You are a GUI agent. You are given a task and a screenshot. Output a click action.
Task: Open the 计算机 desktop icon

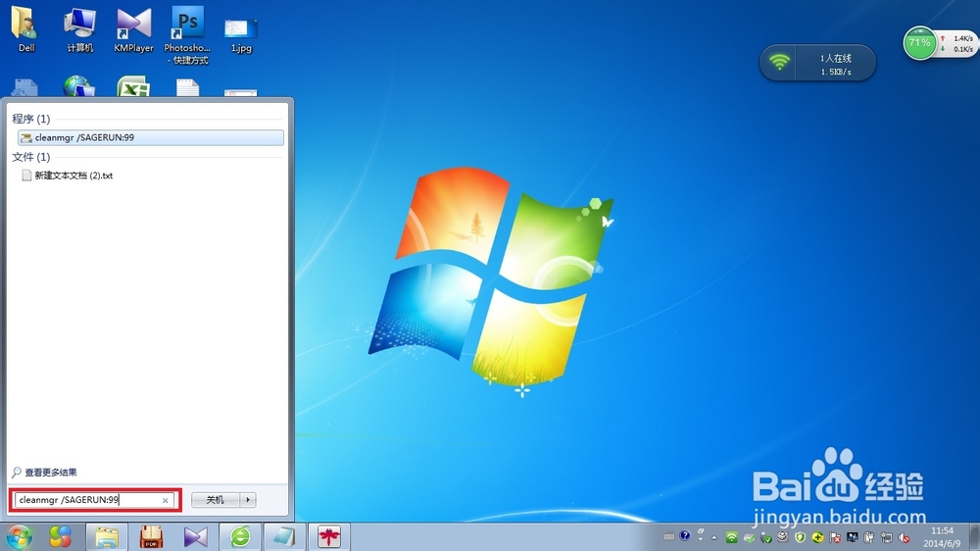pyautogui.click(x=80, y=28)
